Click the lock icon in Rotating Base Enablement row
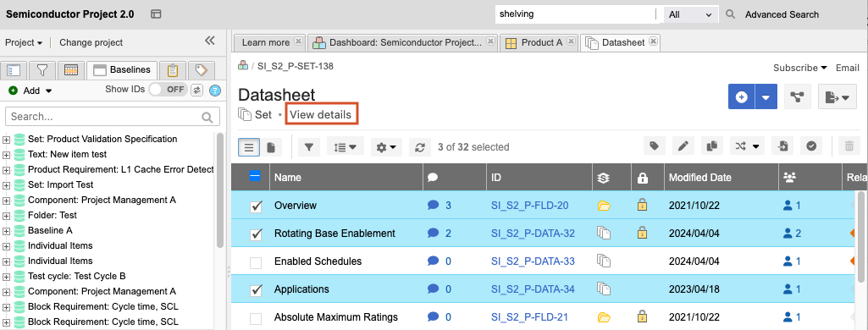Image resolution: width=868 pixels, height=330 pixels. [642, 233]
